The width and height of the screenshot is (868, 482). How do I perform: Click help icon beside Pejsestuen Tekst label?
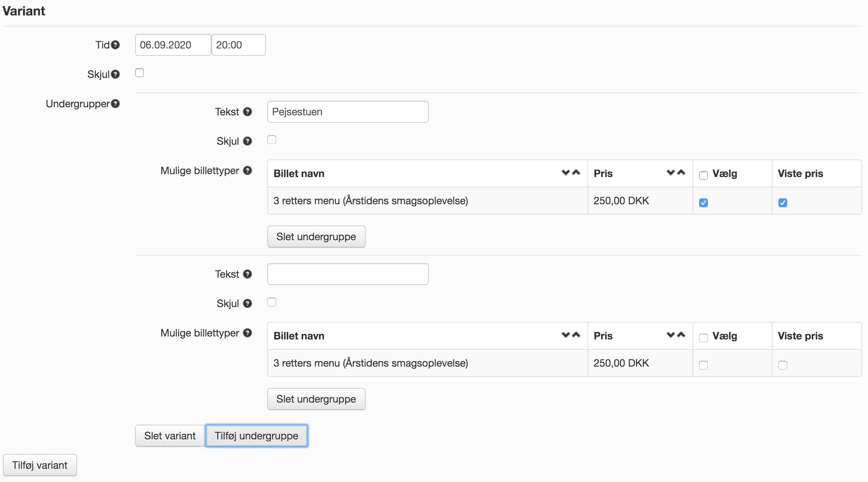pos(247,112)
